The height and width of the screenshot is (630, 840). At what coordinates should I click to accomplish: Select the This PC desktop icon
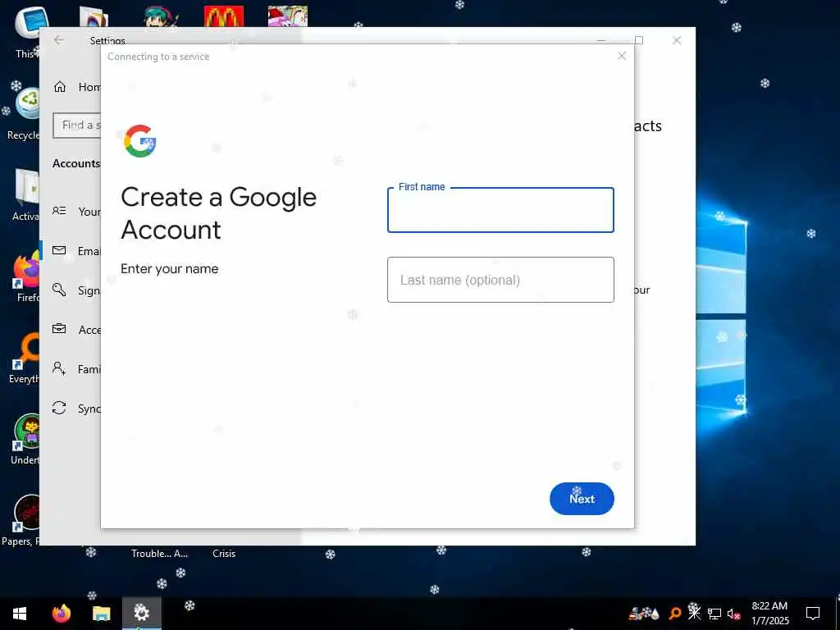[x=26, y=32]
